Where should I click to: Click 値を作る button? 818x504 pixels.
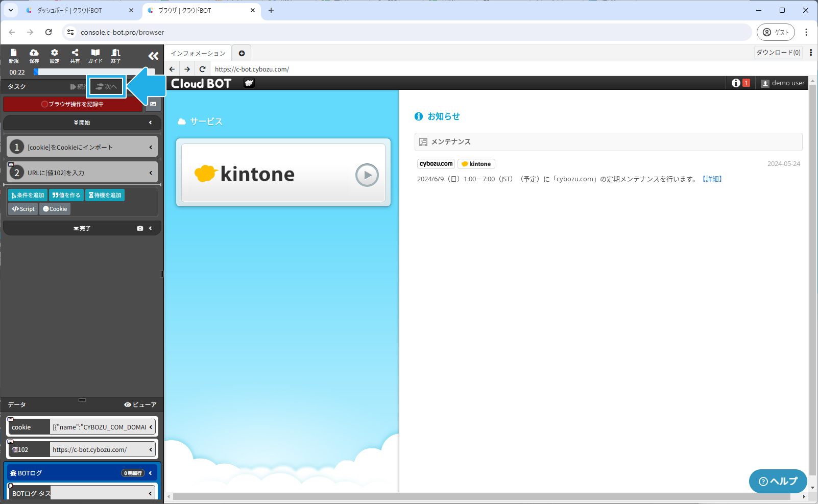click(x=66, y=195)
